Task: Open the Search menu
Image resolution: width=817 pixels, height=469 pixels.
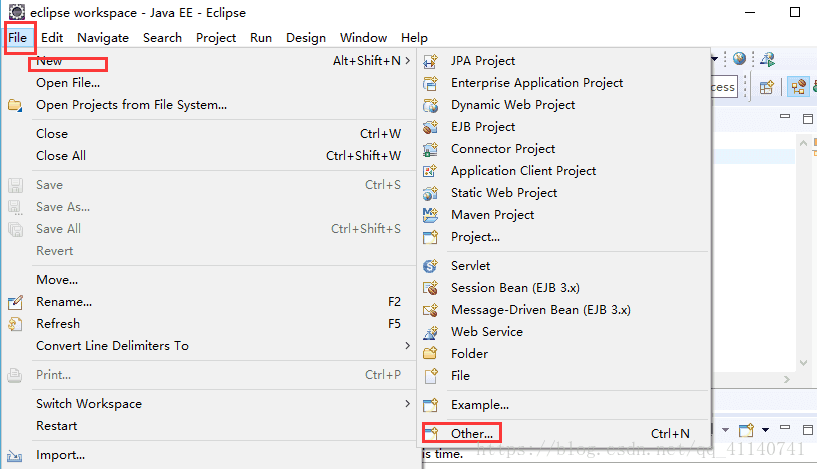Action: [x=163, y=38]
